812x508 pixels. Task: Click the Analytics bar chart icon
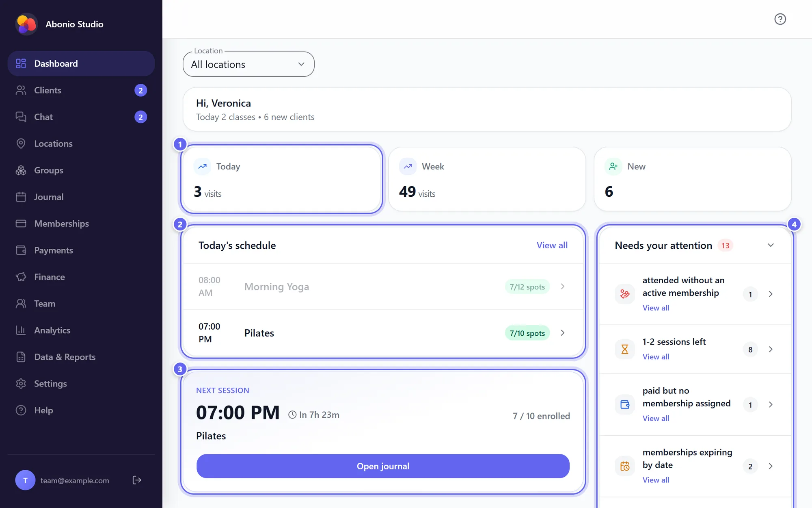(21, 330)
